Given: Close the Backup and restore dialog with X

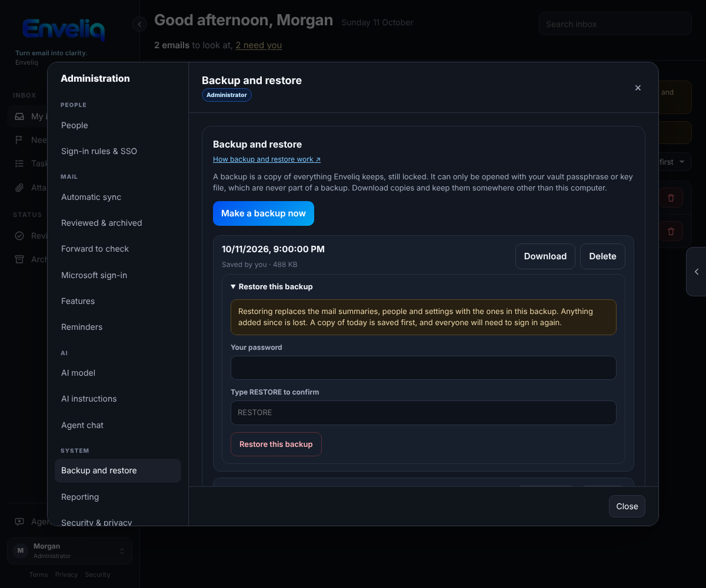Looking at the screenshot, I should pos(638,88).
